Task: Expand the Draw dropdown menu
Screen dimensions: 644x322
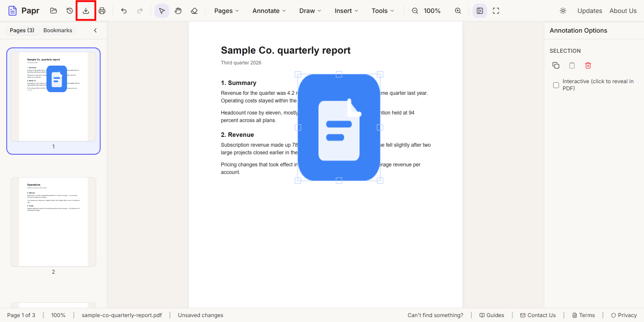Action: 310,11
